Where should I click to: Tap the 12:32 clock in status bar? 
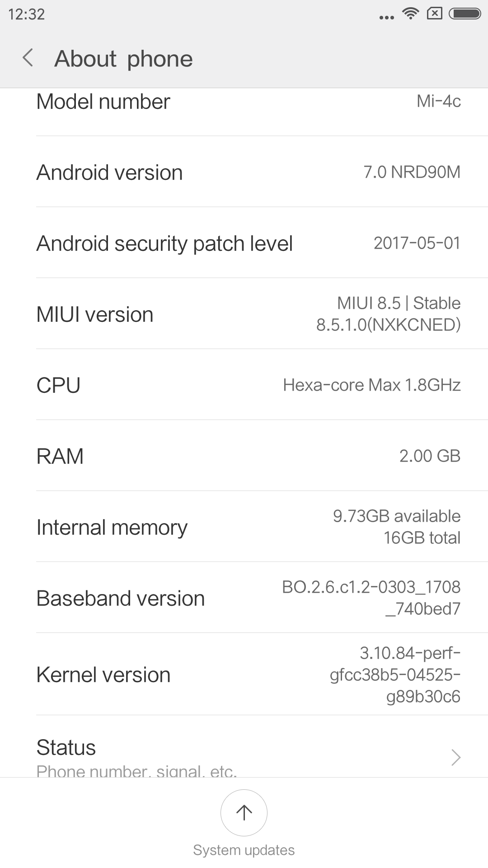(x=27, y=14)
